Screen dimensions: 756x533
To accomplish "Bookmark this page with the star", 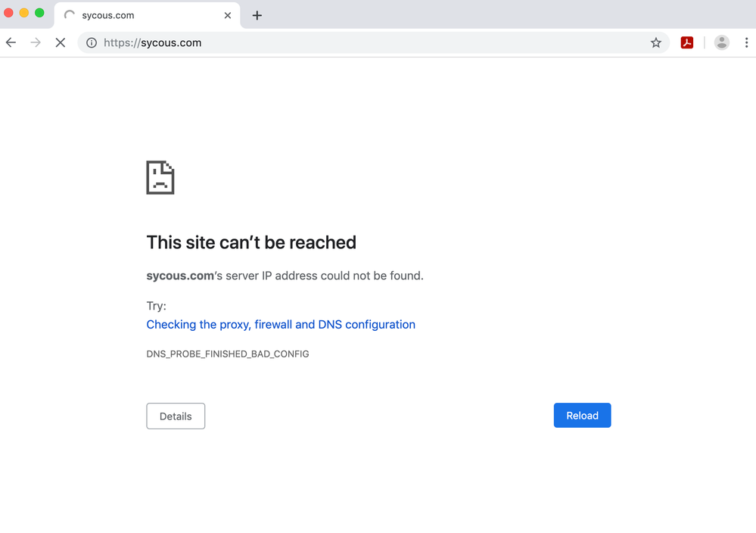I will click(x=656, y=43).
